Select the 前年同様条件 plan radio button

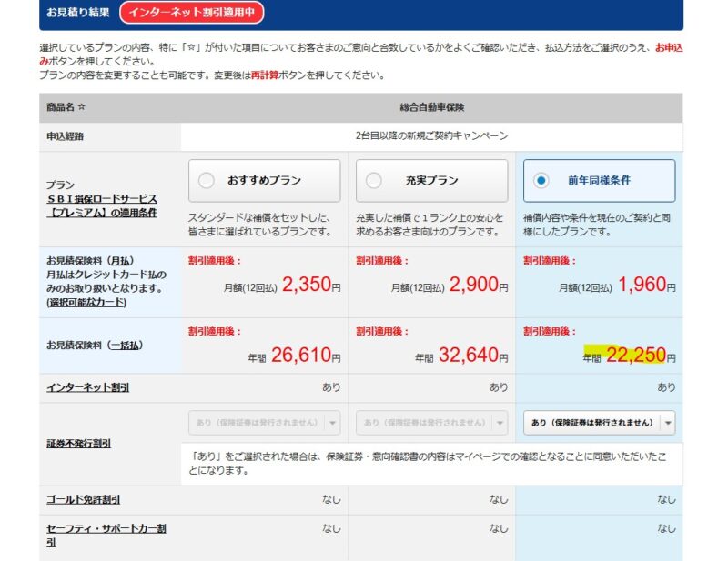click(x=541, y=180)
